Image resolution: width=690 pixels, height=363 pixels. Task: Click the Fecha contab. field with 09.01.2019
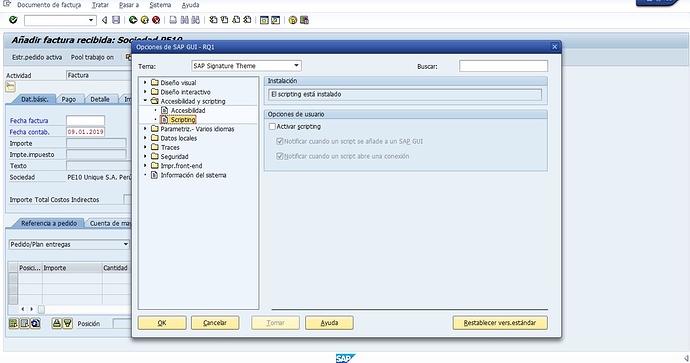coord(85,132)
